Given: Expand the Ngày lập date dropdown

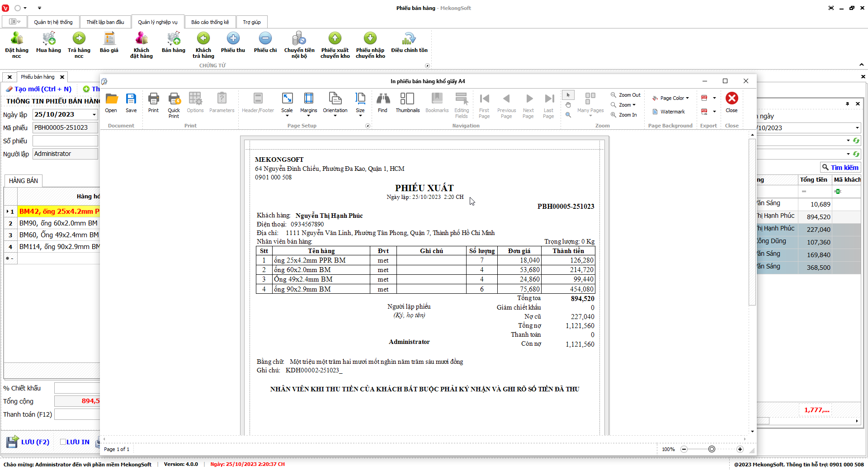Looking at the screenshot, I should click(x=94, y=115).
